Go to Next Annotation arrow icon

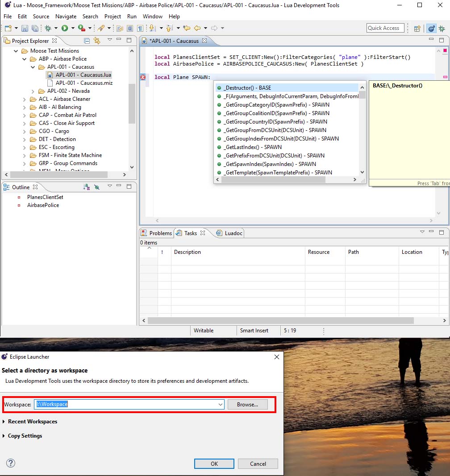tap(153, 28)
